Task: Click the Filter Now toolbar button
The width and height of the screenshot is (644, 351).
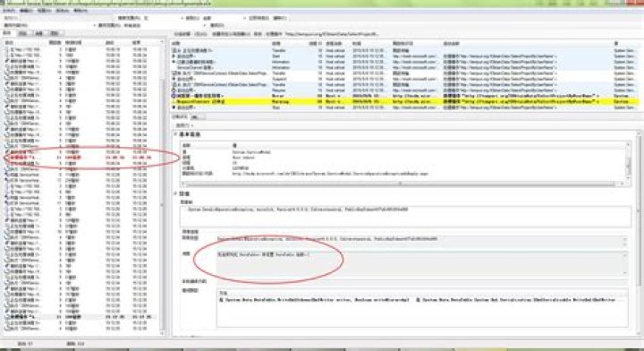Action: coord(258,18)
